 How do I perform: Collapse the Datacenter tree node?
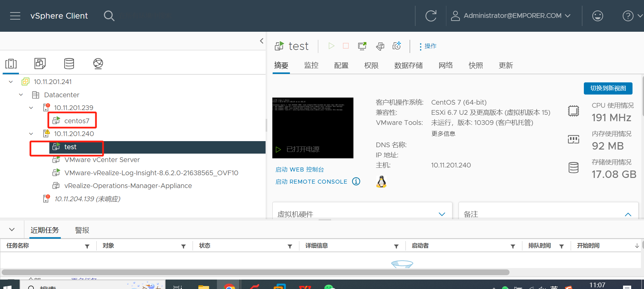pos(21,95)
